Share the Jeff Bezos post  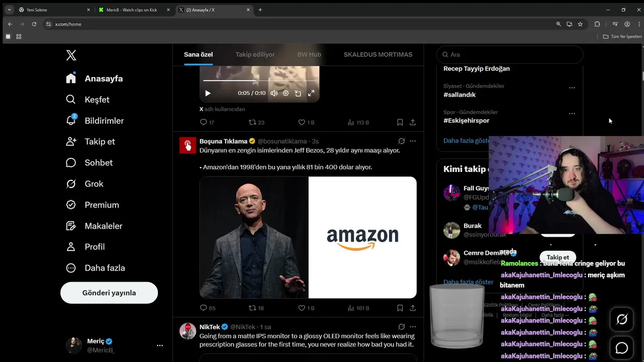pos(413,308)
